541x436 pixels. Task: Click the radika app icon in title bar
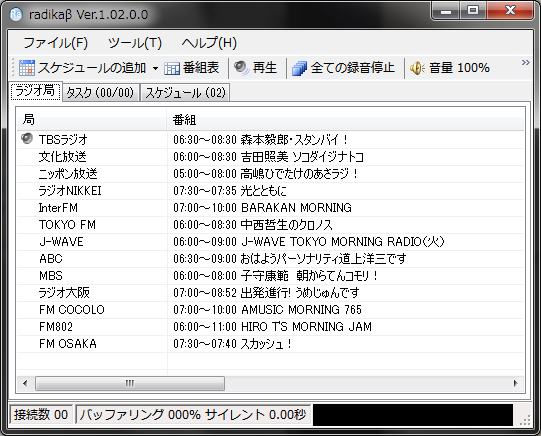(16, 14)
